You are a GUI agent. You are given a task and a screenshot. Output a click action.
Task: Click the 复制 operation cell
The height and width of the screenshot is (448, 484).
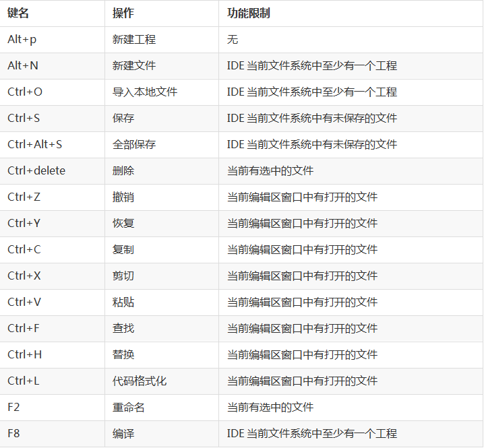pos(162,250)
